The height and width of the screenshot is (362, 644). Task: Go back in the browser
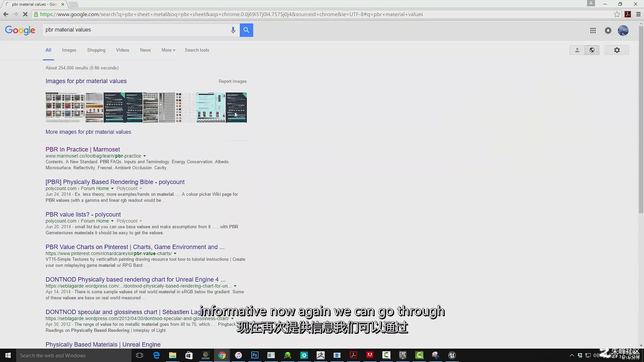point(6,14)
